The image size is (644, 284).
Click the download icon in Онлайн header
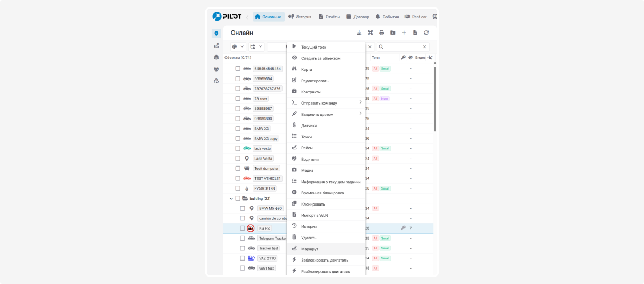coord(359,33)
